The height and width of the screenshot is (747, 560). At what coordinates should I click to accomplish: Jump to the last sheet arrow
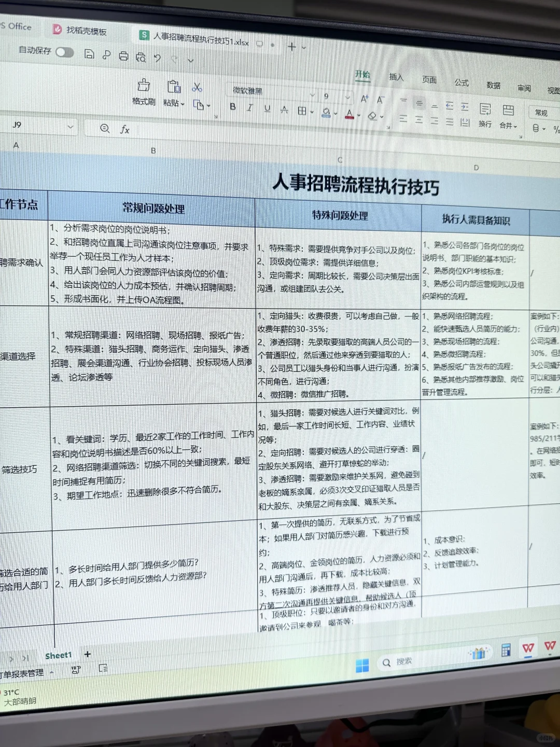pos(26,658)
